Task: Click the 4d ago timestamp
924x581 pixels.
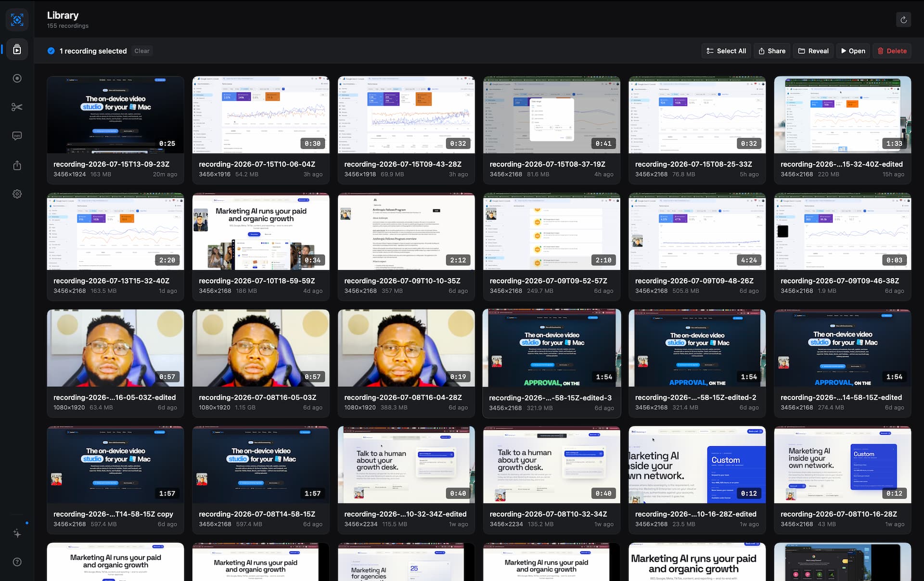Action: tap(313, 291)
